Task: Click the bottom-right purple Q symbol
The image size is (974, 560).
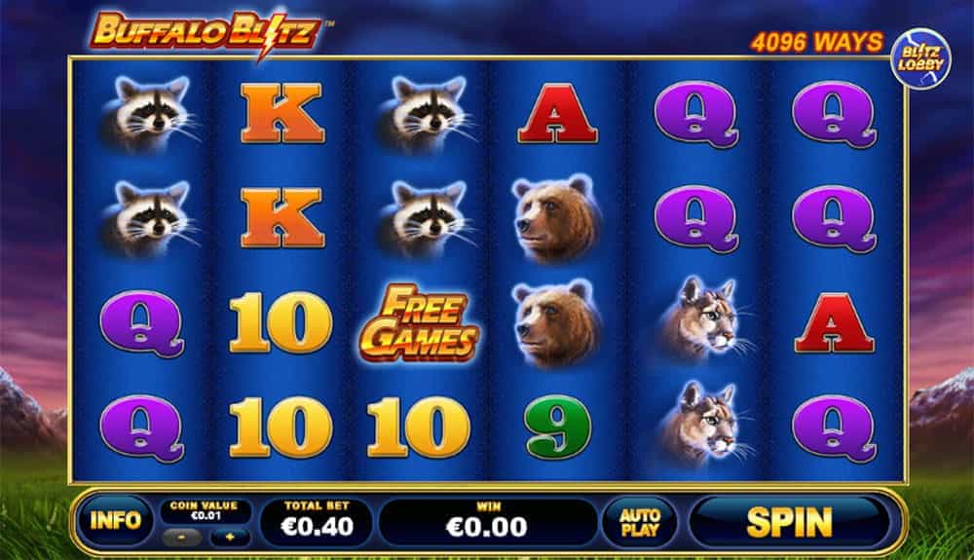Action: pos(835,429)
